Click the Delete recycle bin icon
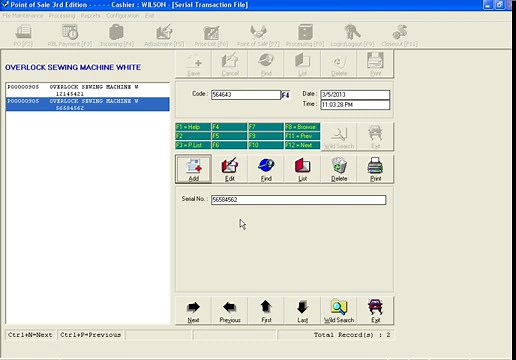 (339, 169)
